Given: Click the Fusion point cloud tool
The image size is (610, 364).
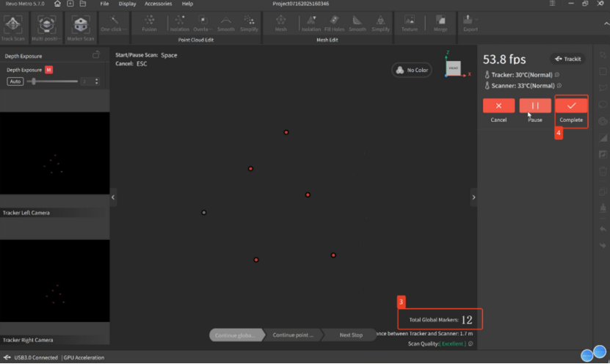Looking at the screenshot, I should [149, 24].
